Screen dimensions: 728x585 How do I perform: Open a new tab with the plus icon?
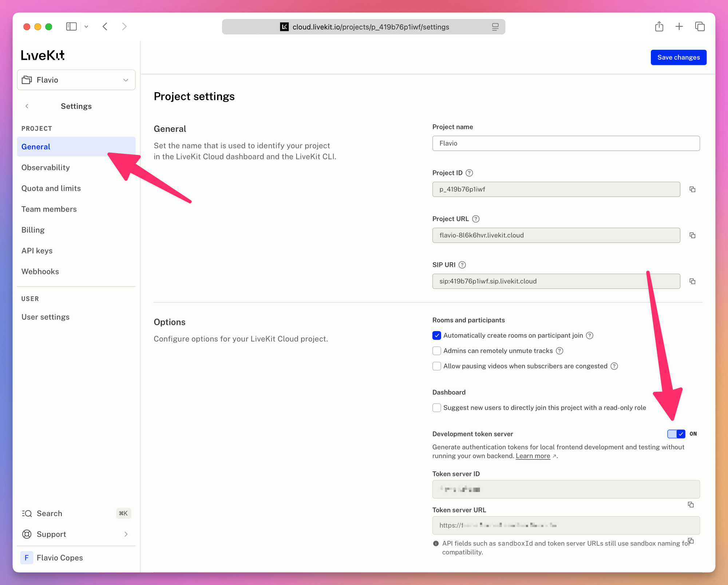tap(679, 27)
